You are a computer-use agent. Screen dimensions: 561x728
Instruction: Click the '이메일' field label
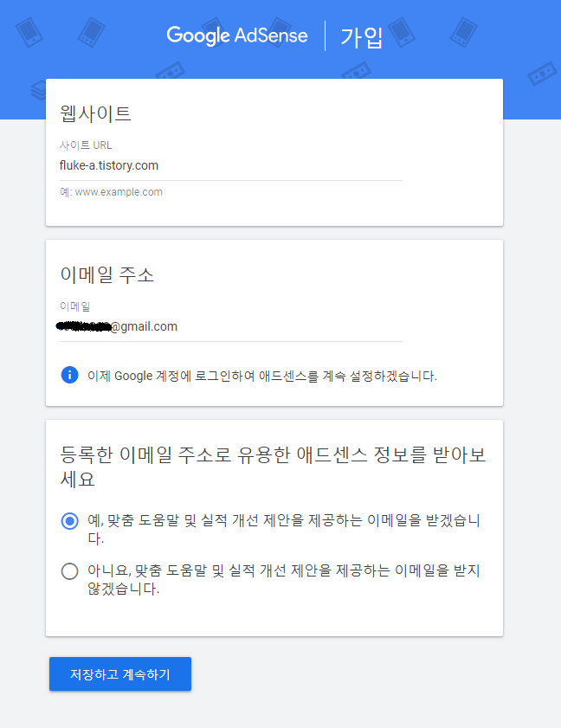pyautogui.click(x=74, y=306)
